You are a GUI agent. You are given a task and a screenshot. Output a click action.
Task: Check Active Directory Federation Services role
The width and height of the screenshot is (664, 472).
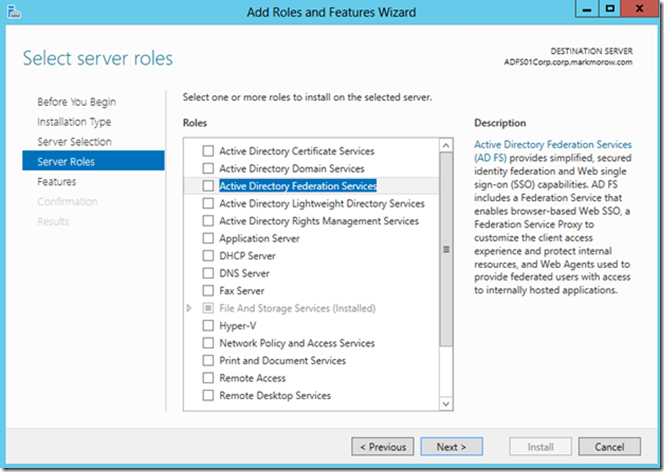pyautogui.click(x=208, y=186)
